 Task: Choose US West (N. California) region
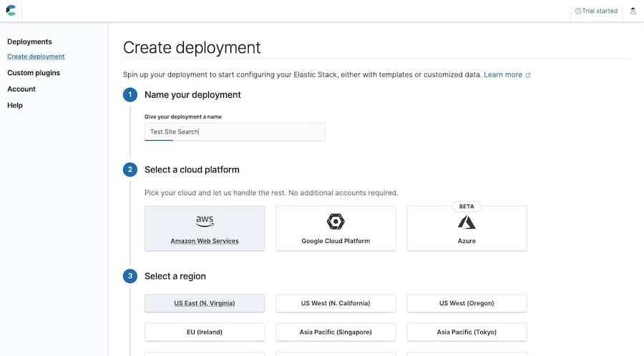336,303
